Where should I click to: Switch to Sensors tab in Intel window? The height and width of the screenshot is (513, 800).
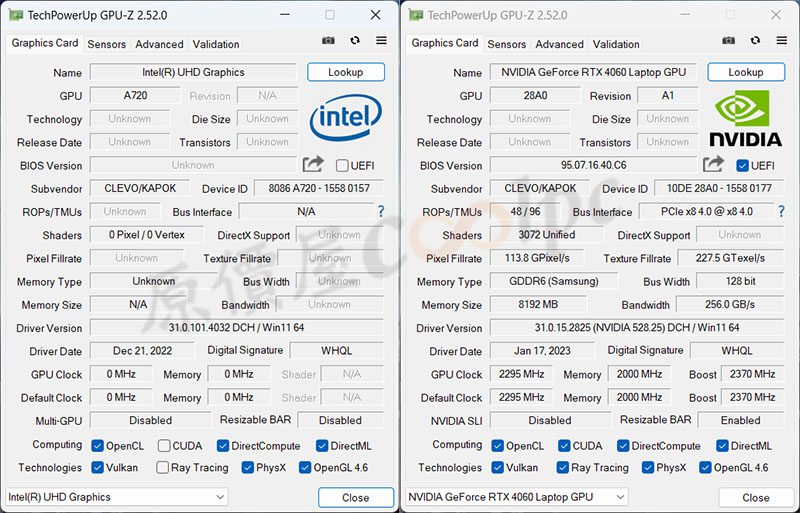tap(107, 44)
